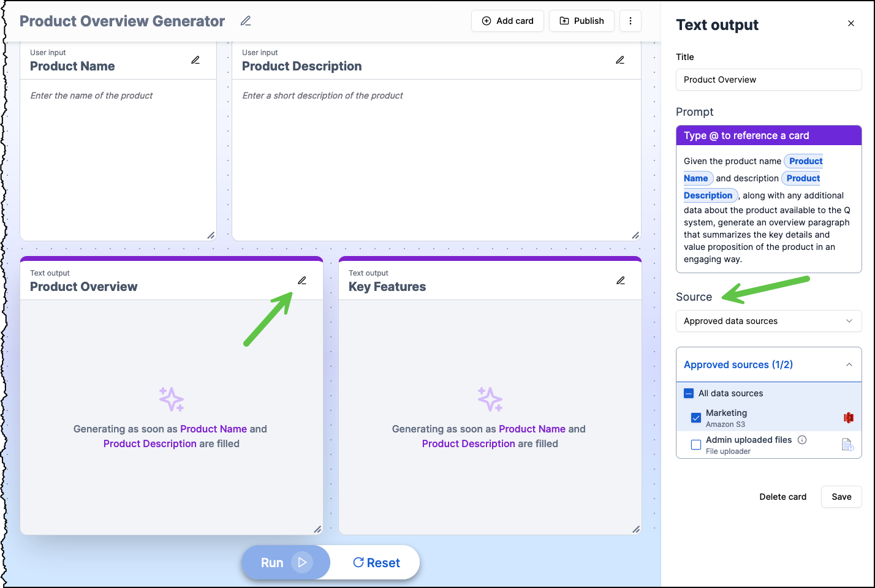
Task: Grab the Key Features card resize handle
Action: (x=636, y=529)
